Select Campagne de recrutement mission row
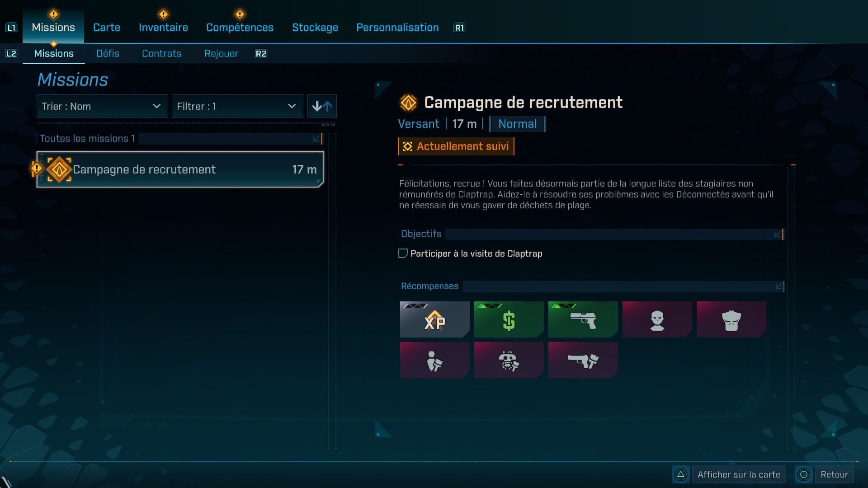 (x=180, y=169)
